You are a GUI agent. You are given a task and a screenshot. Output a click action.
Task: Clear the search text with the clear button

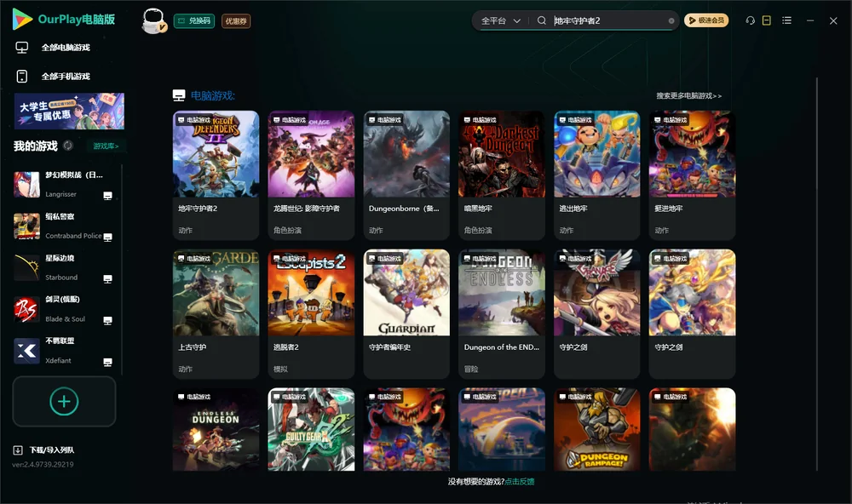671,20
